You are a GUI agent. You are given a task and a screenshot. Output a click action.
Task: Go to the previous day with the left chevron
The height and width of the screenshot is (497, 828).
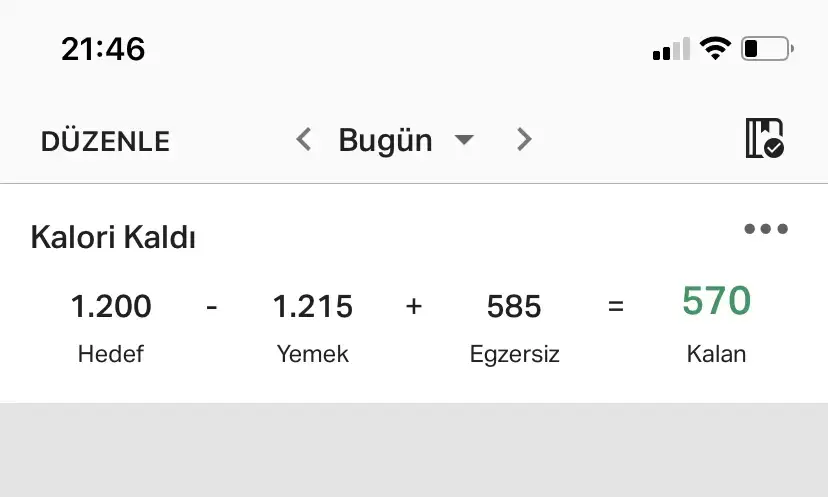(304, 140)
